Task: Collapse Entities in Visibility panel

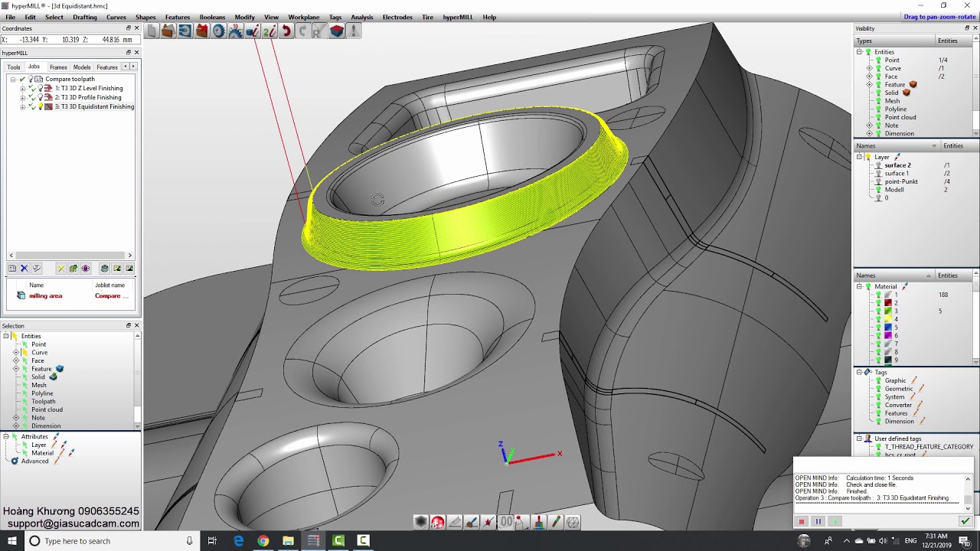Action: click(859, 52)
